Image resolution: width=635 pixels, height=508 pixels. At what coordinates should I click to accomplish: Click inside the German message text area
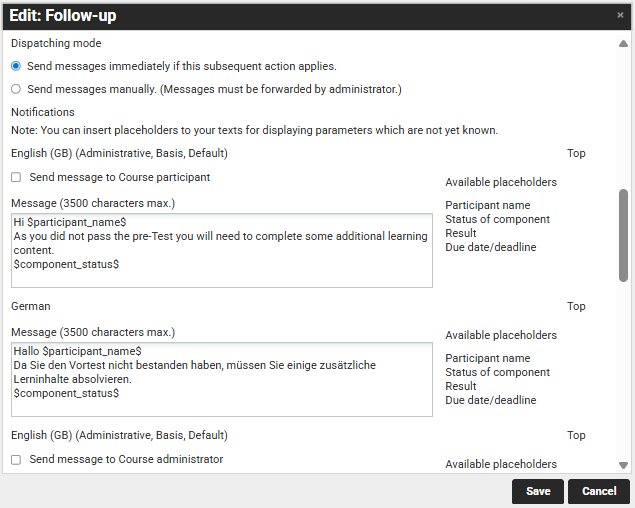click(221, 379)
